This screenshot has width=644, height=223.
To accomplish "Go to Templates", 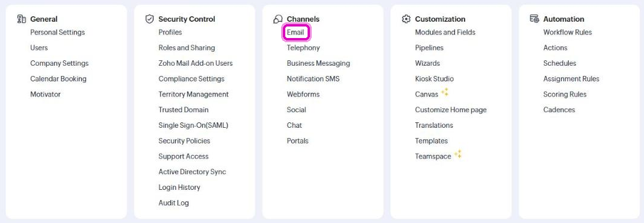I will pos(432,140).
